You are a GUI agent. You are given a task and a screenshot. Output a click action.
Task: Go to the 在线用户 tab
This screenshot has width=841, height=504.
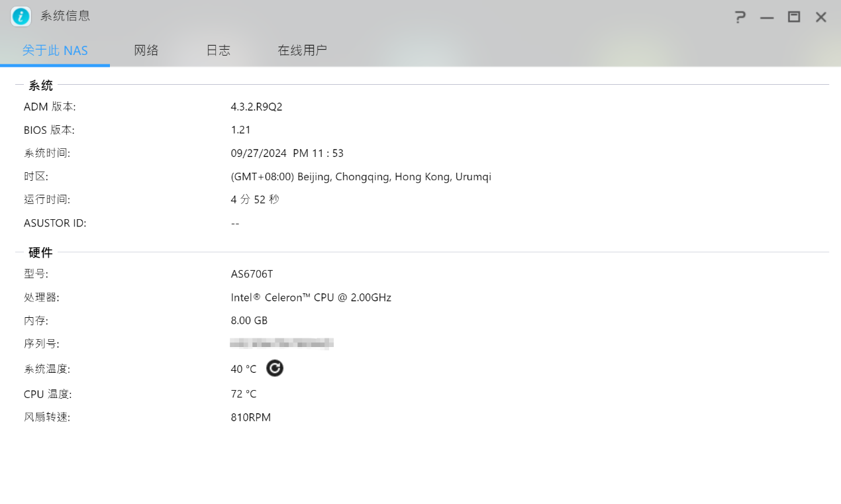[302, 50]
